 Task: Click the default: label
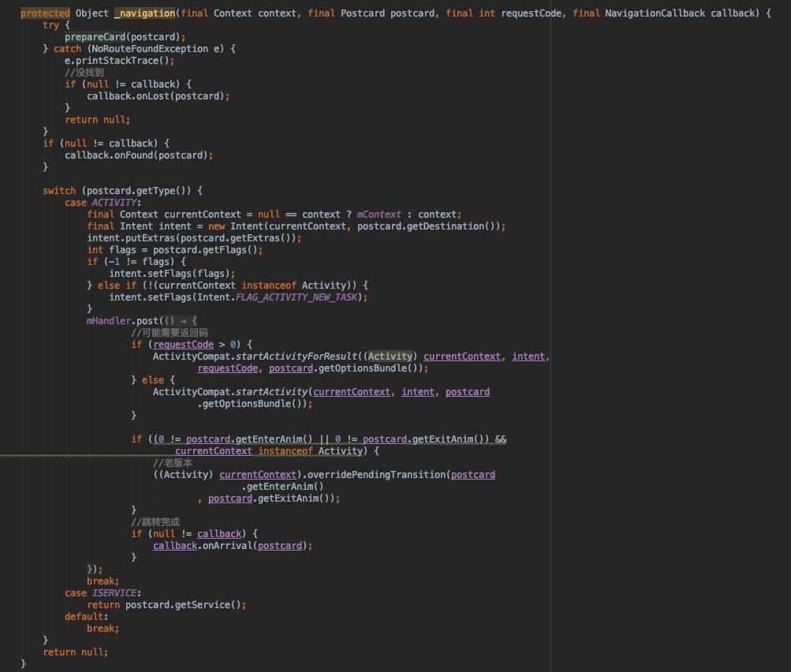[86, 617]
